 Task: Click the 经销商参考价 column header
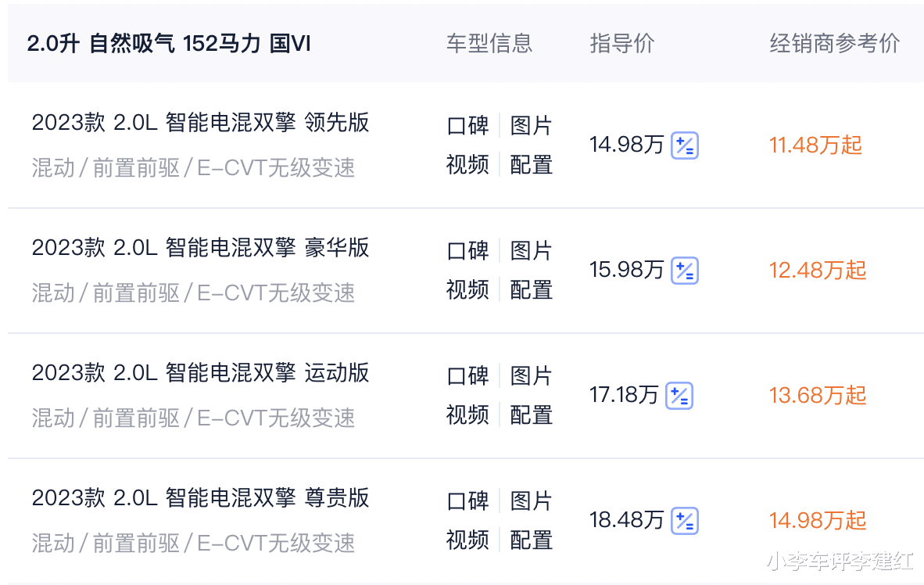tap(834, 44)
